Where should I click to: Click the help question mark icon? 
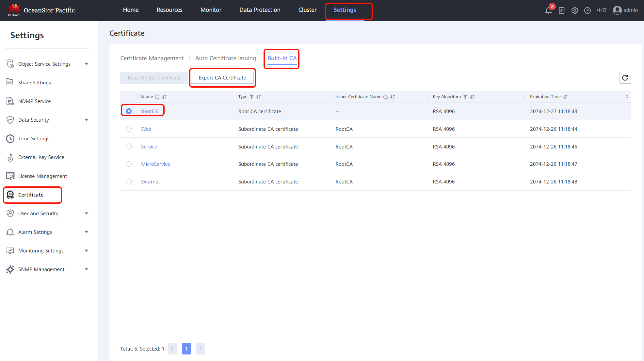588,10
